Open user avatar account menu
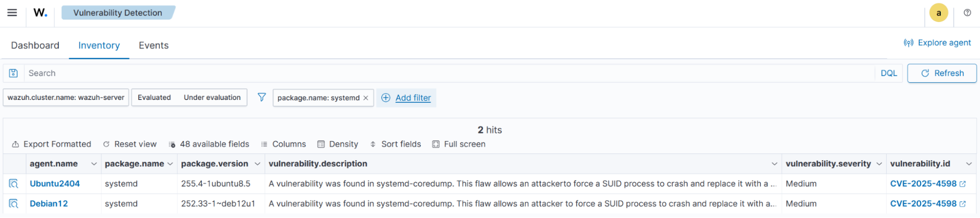The width and height of the screenshot is (980, 218). tap(938, 13)
